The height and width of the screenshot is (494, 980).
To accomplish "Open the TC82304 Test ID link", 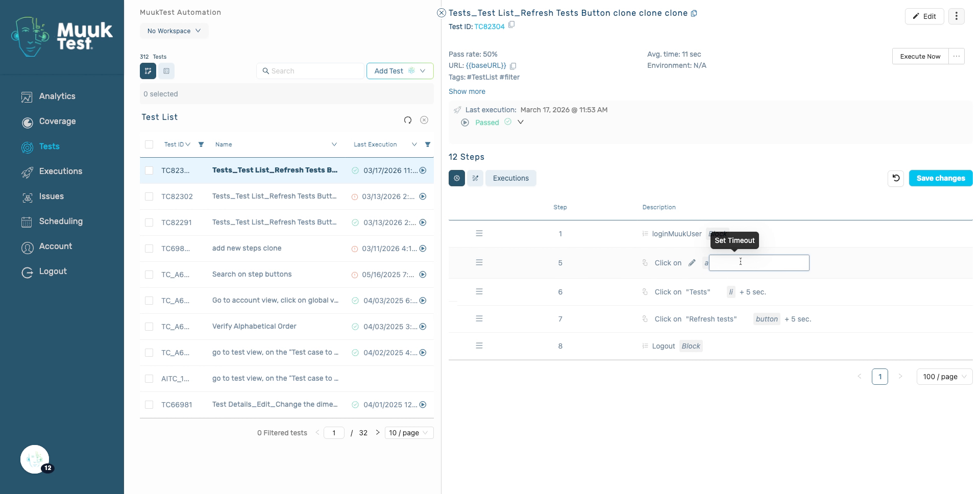I will [x=489, y=27].
